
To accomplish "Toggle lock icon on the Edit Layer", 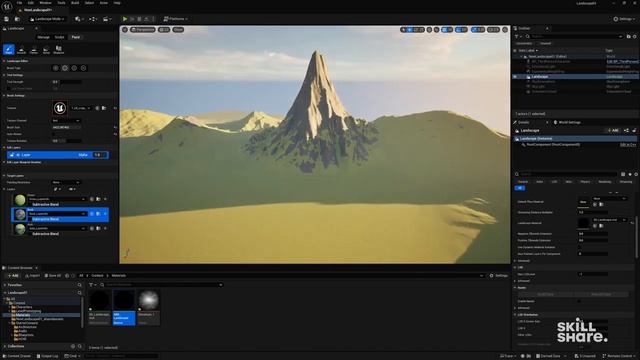I will [12, 155].
